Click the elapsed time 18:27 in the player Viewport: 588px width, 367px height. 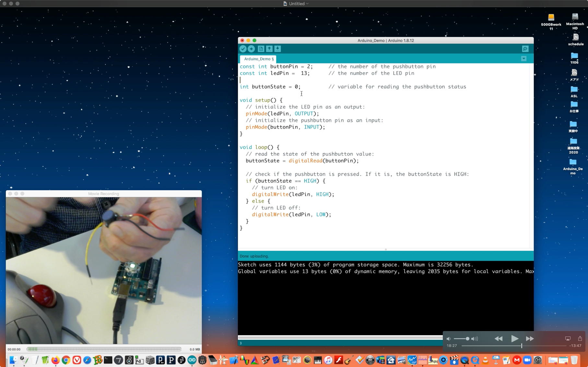pyautogui.click(x=452, y=346)
